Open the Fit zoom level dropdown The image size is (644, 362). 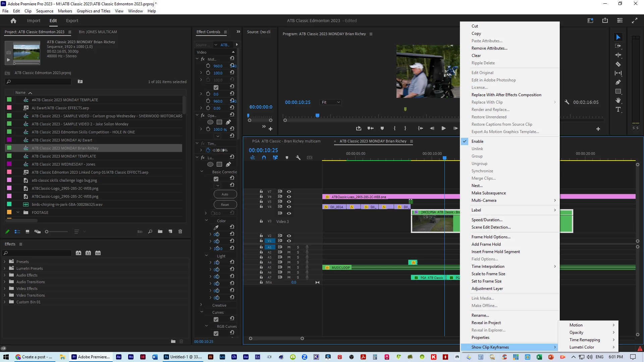point(331,102)
